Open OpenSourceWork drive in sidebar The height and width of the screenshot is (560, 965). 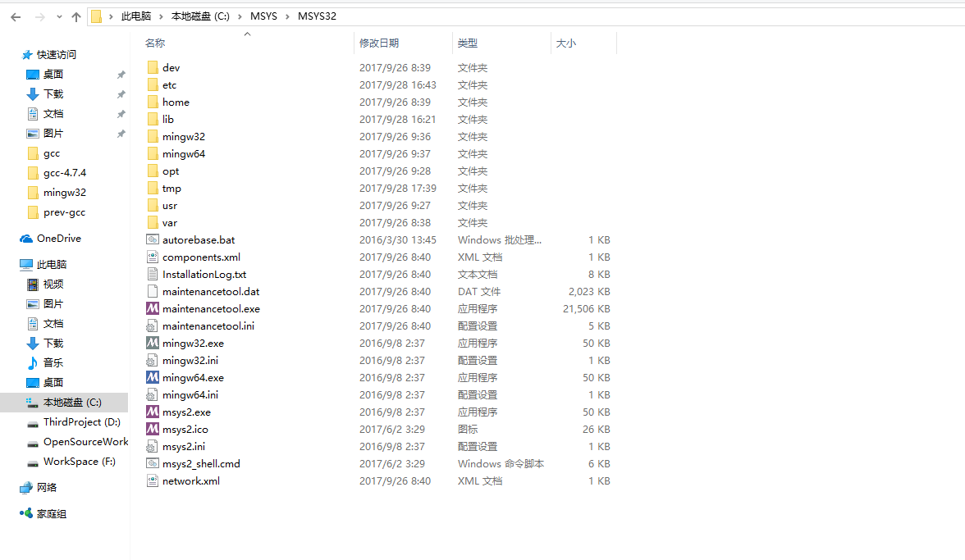click(x=85, y=441)
